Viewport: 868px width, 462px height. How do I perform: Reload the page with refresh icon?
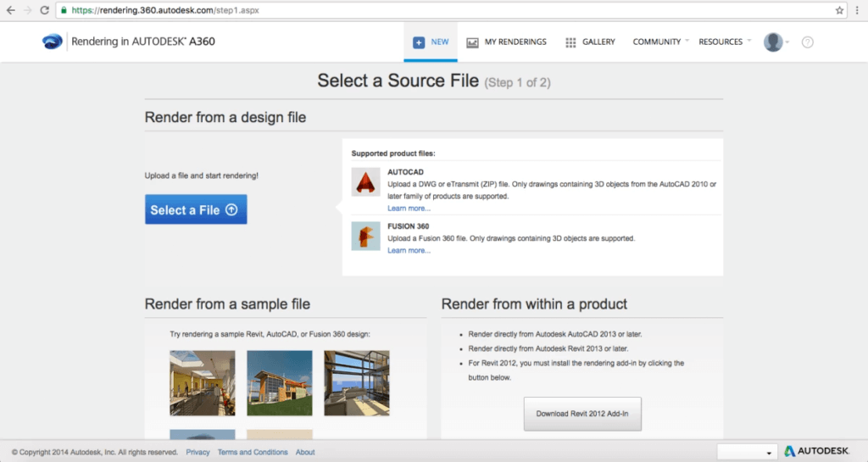(x=45, y=10)
